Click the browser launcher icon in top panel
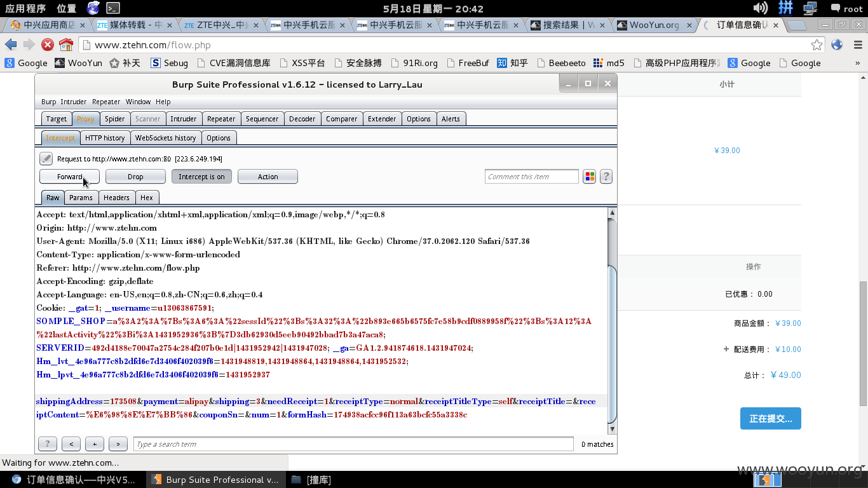The width and height of the screenshot is (868, 488). [x=93, y=8]
